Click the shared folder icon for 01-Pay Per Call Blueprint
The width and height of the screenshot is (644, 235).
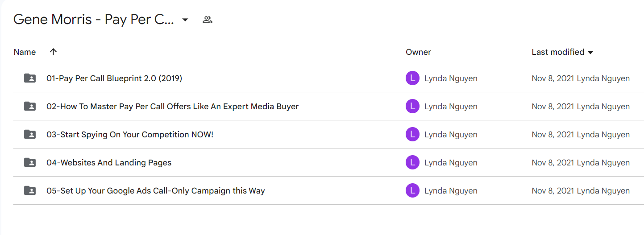(30, 78)
